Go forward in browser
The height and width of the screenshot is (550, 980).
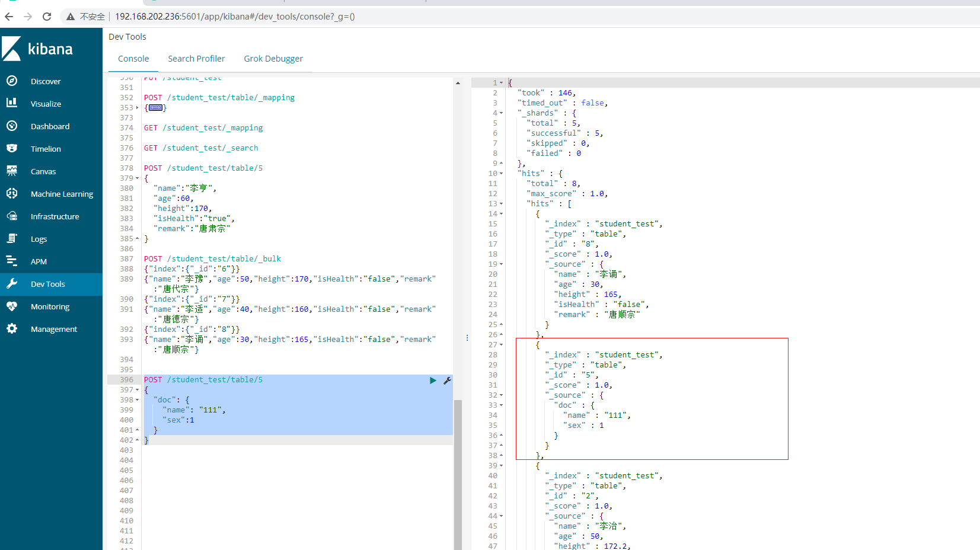tap(28, 17)
